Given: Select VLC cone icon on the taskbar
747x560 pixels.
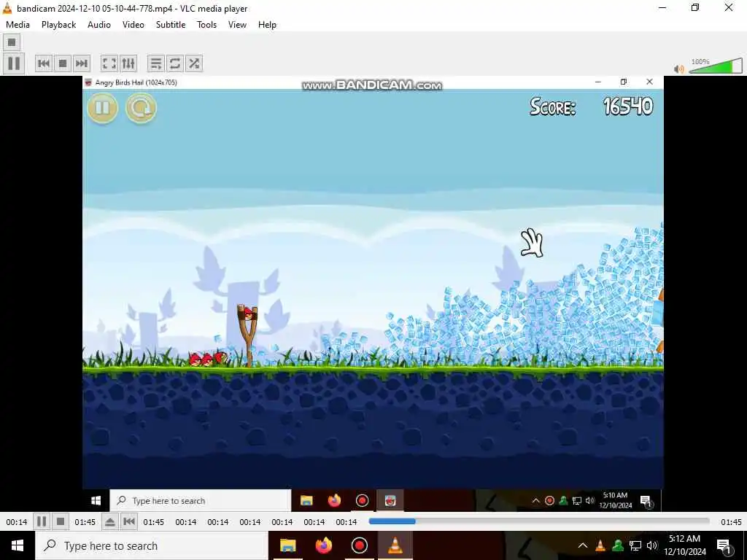Looking at the screenshot, I should point(395,545).
